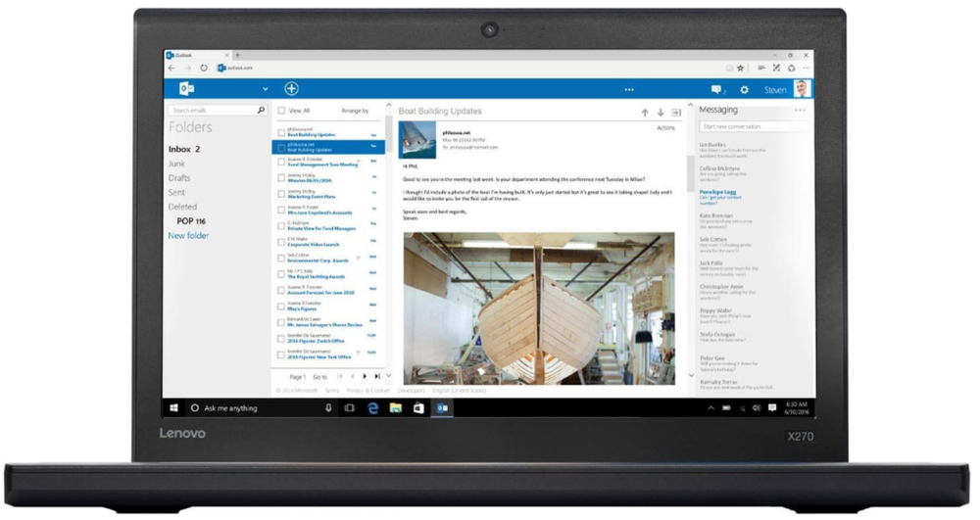Open Outlook settings gear

pyautogui.click(x=745, y=90)
